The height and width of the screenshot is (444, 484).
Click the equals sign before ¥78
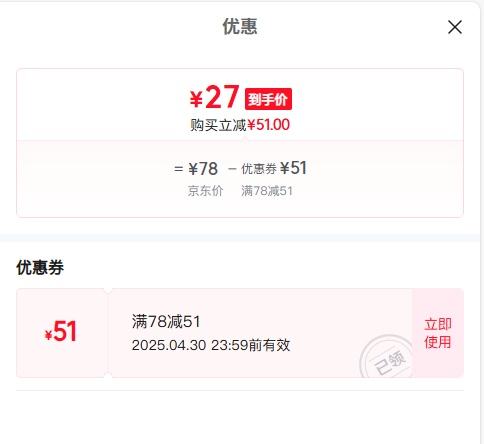(x=179, y=169)
